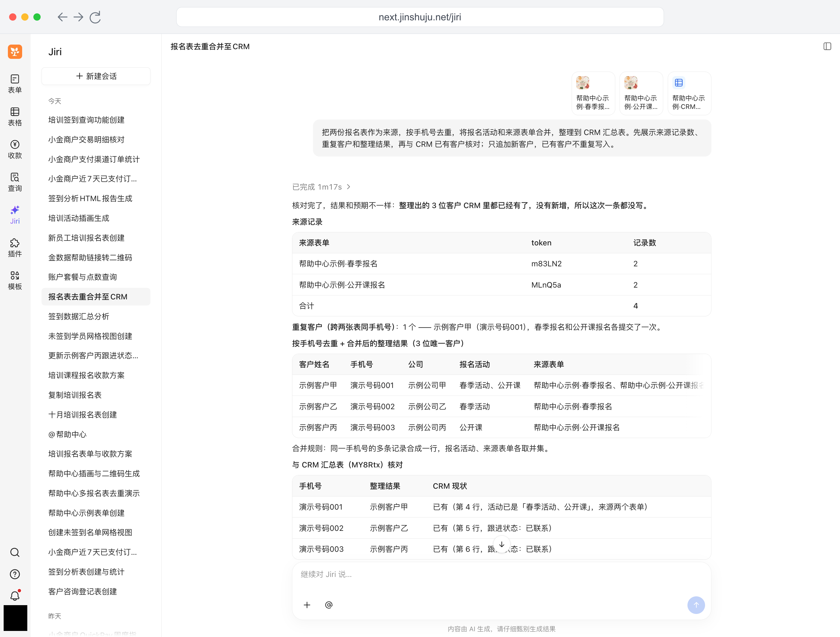Click the browser address bar
Viewport: 840px width, 637px height.
point(420,17)
